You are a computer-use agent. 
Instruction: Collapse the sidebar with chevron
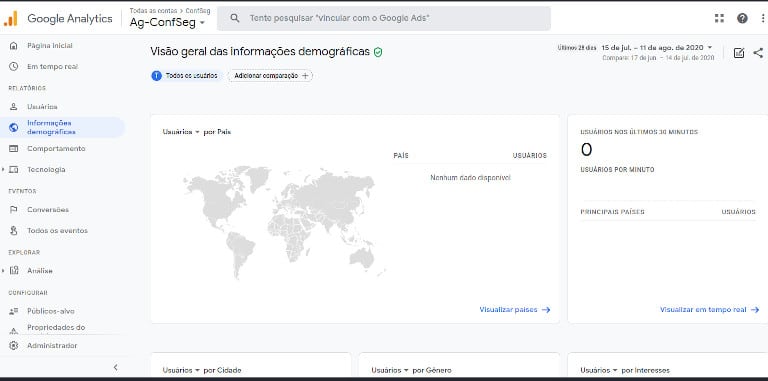pyautogui.click(x=116, y=367)
